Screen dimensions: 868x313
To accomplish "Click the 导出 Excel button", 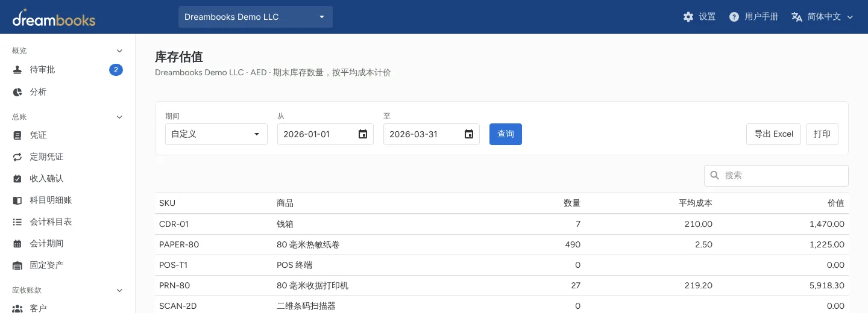I will pos(774,134).
